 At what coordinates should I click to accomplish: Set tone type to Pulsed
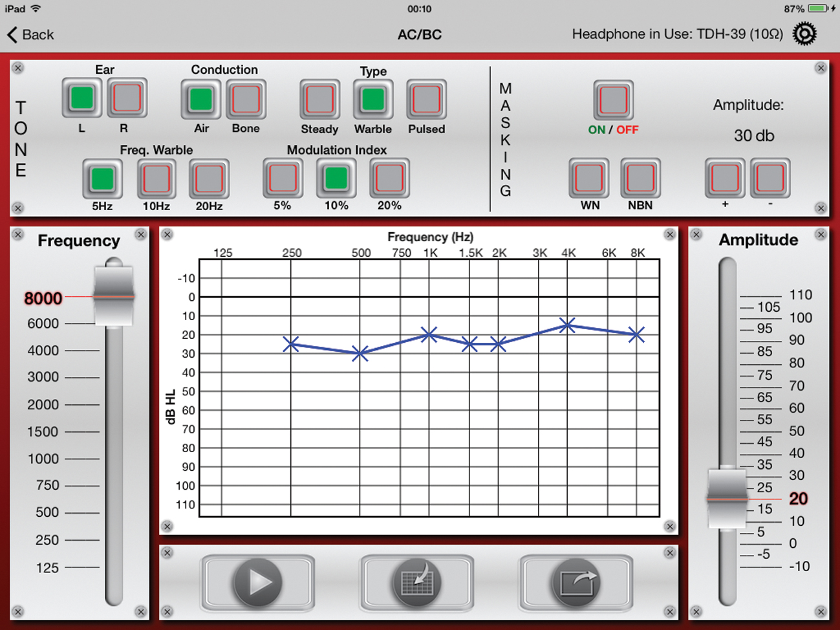click(426, 100)
